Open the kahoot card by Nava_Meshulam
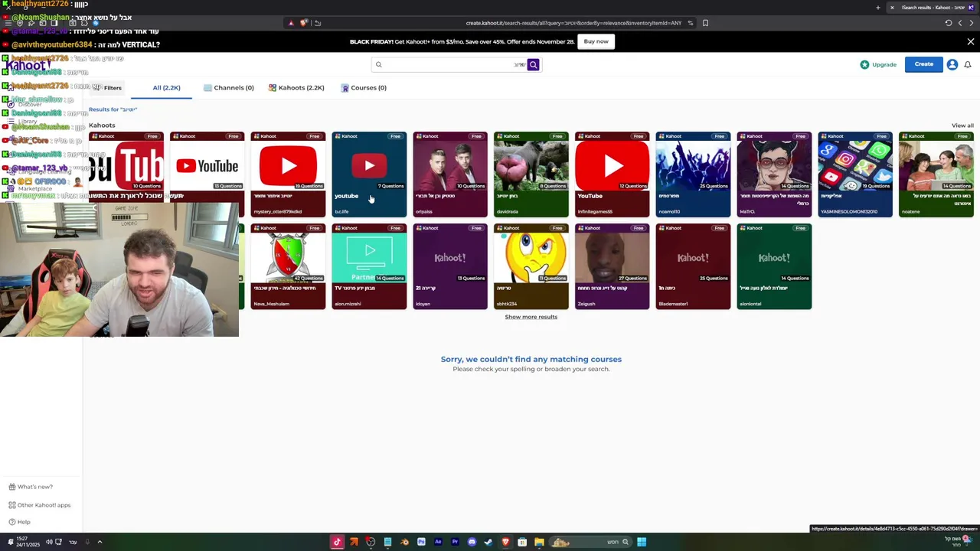This screenshot has height=551, width=980. 288,266
